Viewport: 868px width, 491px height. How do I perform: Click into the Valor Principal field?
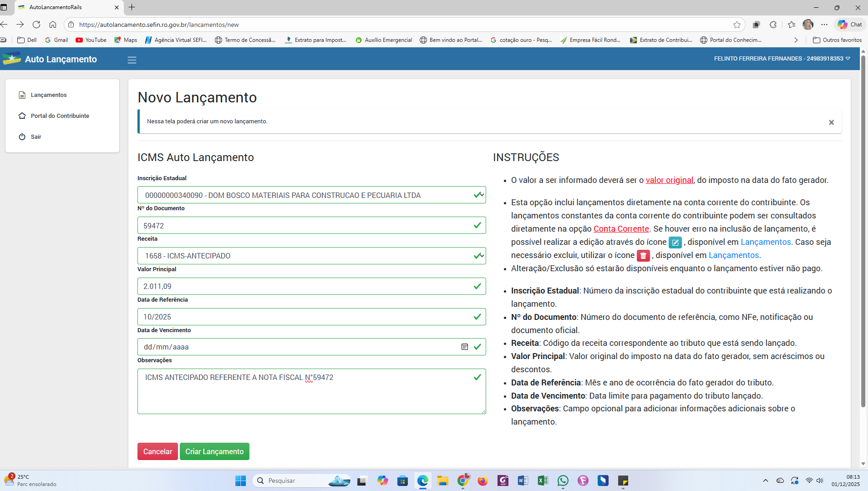pos(305,286)
